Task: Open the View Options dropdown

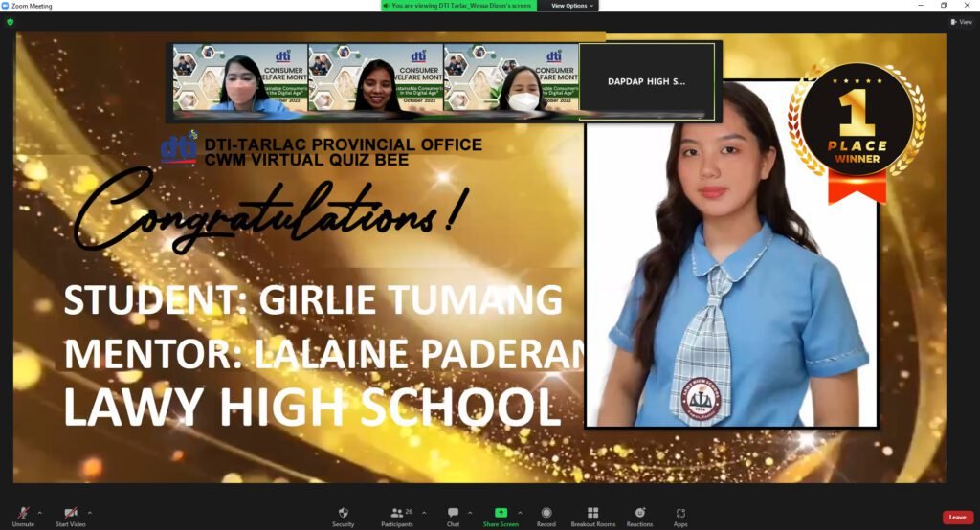Action: [x=571, y=6]
